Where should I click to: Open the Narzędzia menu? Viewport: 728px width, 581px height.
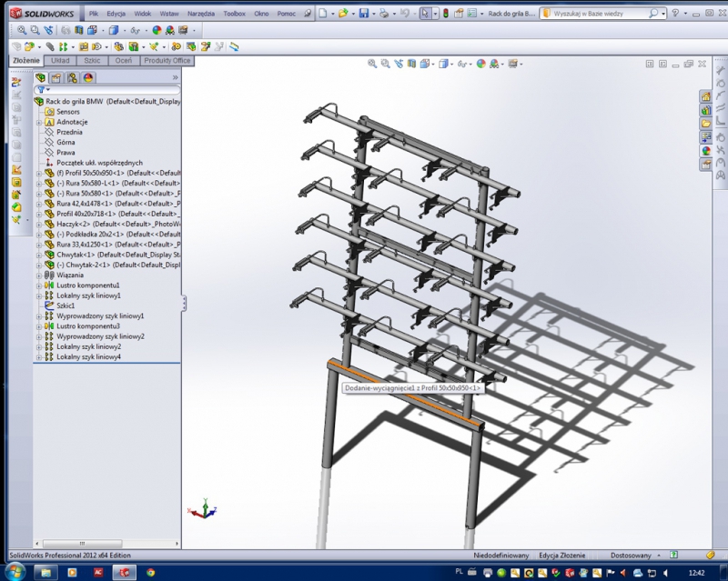[x=201, y=15]
